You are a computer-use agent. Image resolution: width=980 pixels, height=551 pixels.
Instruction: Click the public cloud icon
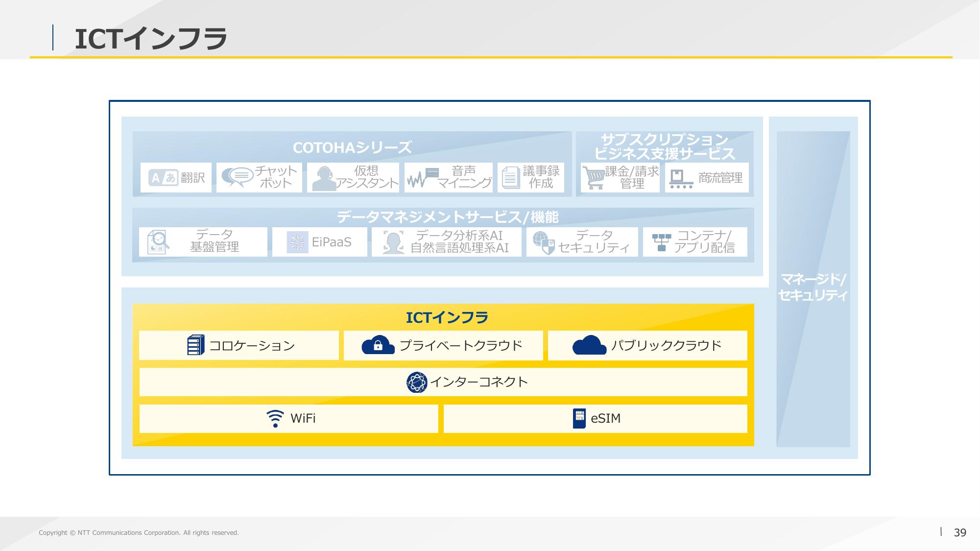click(590, 345)
